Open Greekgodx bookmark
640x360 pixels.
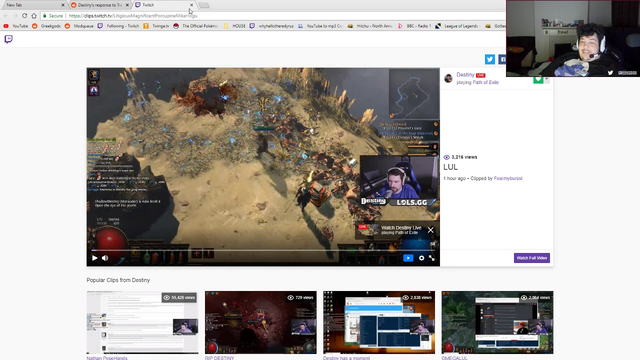pyautogui.click(x=46, y=26)
